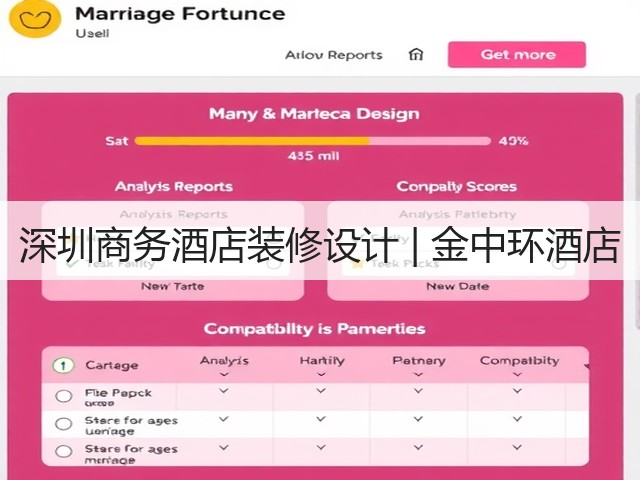Expand Stare for ages mariage Analysis chevron

pos(224,448)
